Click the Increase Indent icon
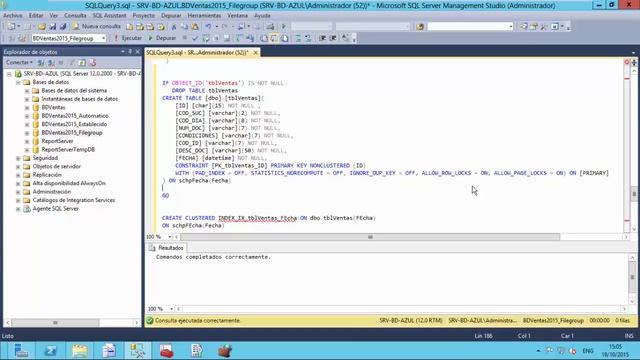 tap(333, 38)
